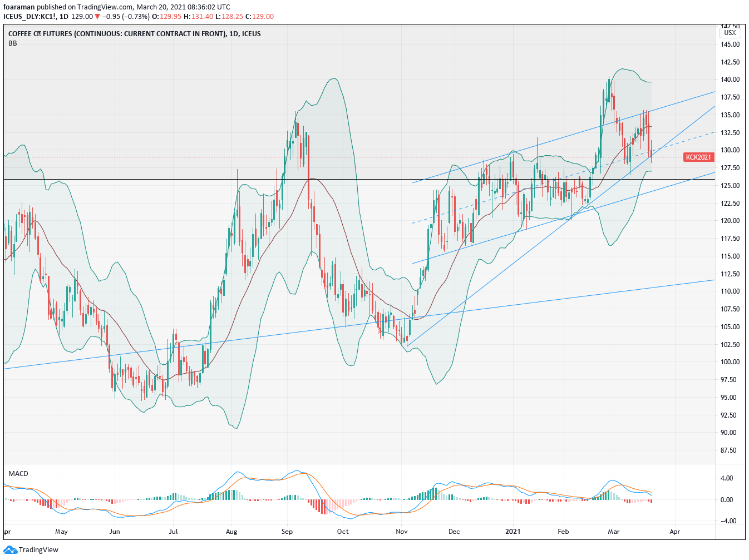Click the red down-arrow change indicator
This screenshot has height=560, width=749.
[97, 17]
